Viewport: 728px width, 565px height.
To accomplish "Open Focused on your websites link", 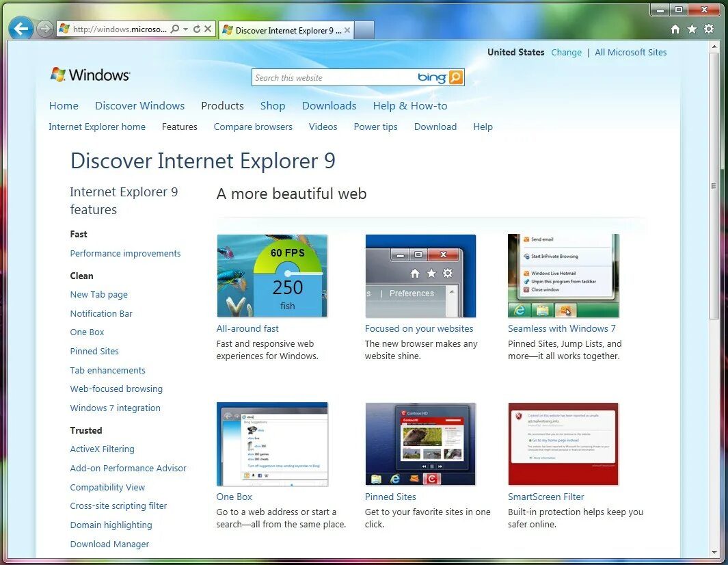I will (419, 328).
